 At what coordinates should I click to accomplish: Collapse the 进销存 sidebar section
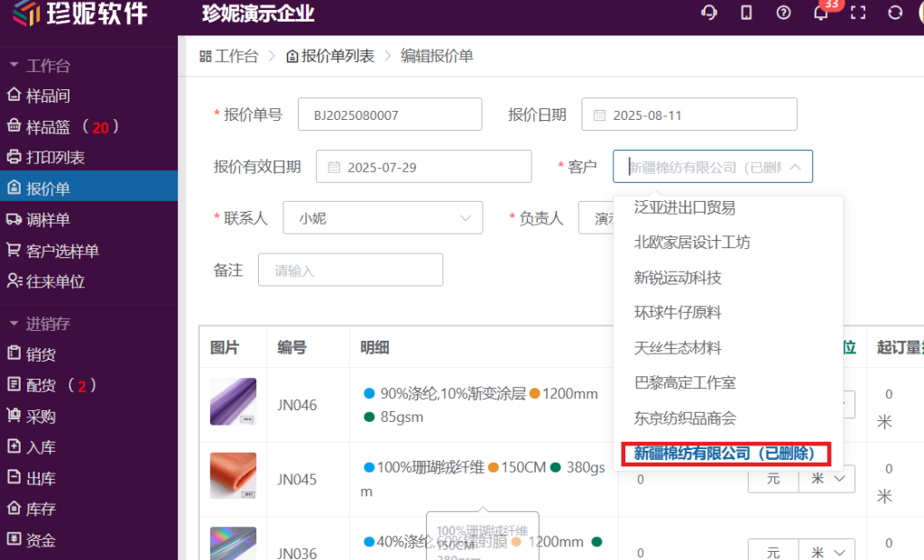click(x=14, y=324)
